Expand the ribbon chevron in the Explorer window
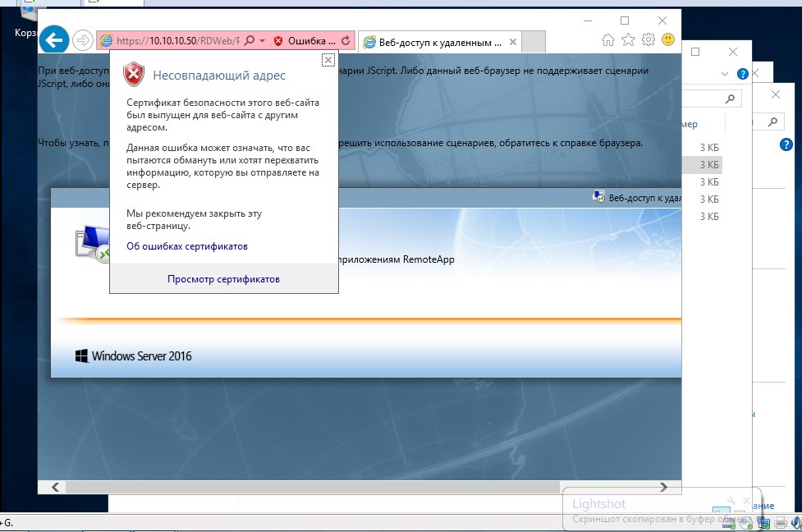Screen dimensions: 802x532 (724, 74)
